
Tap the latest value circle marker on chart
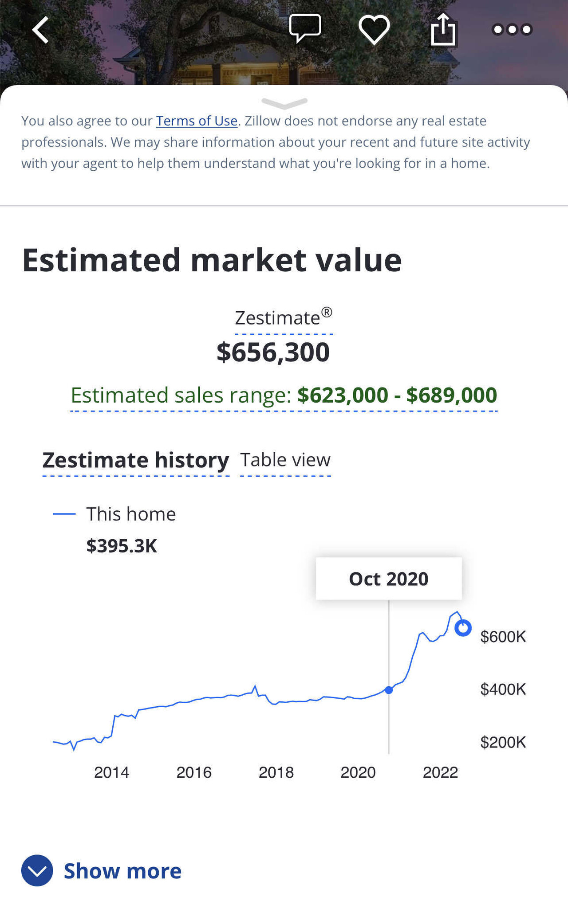463,628
